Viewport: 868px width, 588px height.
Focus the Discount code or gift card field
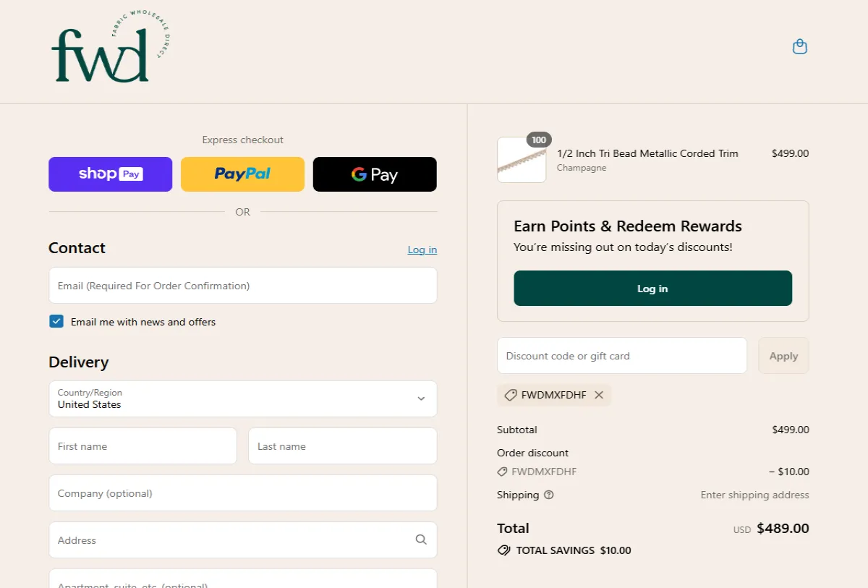[621, 356]
